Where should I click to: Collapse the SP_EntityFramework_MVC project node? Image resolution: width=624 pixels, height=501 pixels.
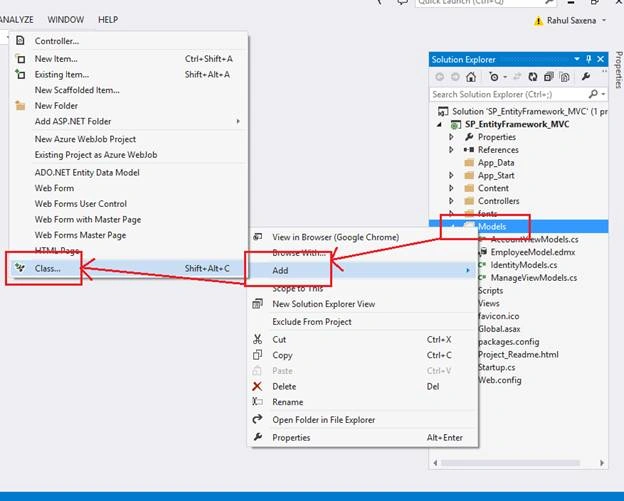click(x=439, y=124)
